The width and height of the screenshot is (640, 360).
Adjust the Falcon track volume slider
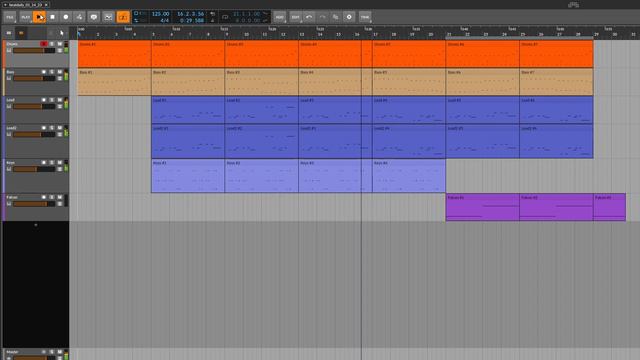click(34, 204)
